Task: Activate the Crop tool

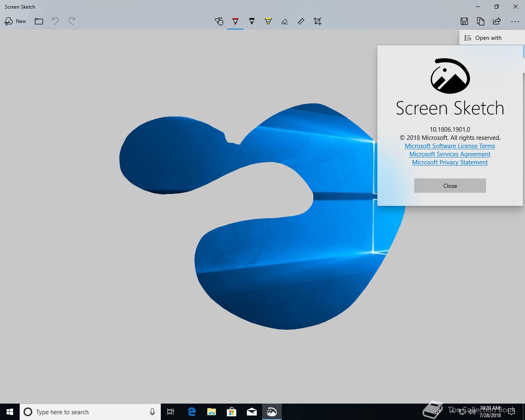Action: point(317,21)
